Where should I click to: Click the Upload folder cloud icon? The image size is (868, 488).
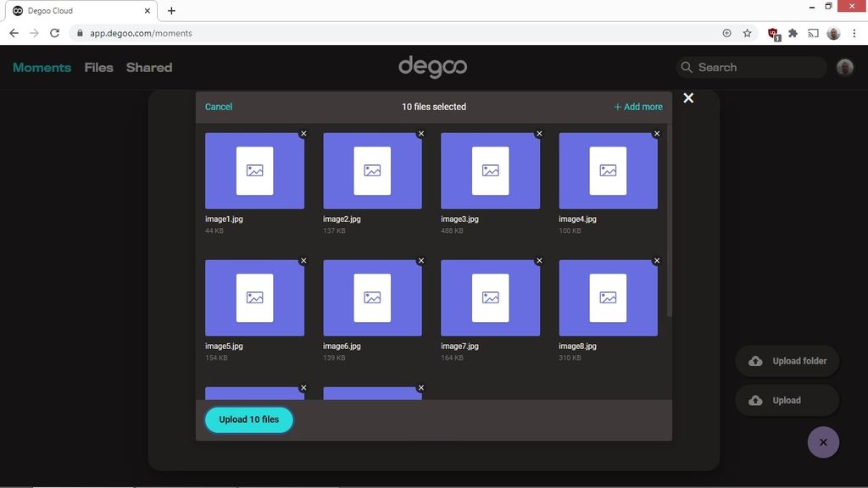click(x=755, y=360)
